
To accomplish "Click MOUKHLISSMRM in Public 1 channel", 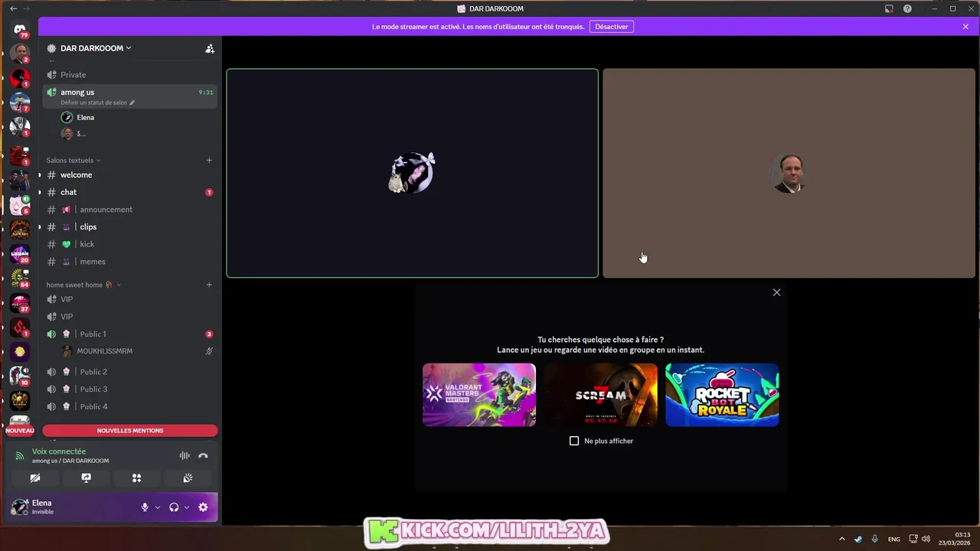I will click(x=138, y=351).
